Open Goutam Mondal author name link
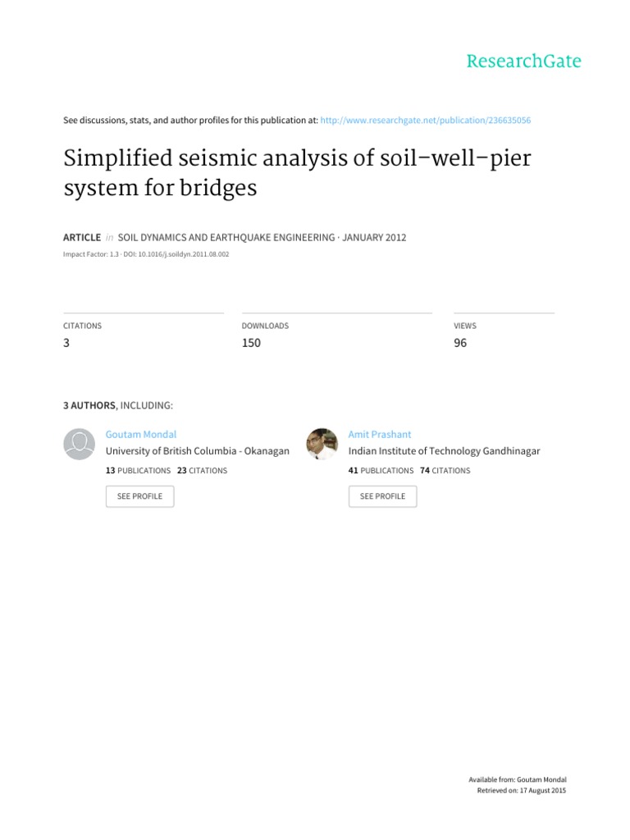 [x=141, y=434]
